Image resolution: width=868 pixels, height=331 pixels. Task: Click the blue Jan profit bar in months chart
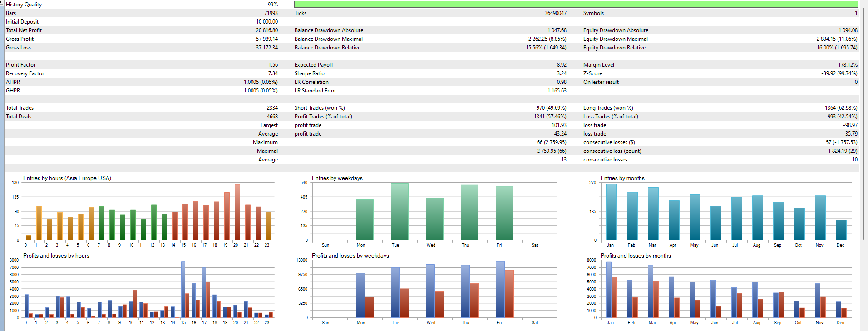pos(609,290)
